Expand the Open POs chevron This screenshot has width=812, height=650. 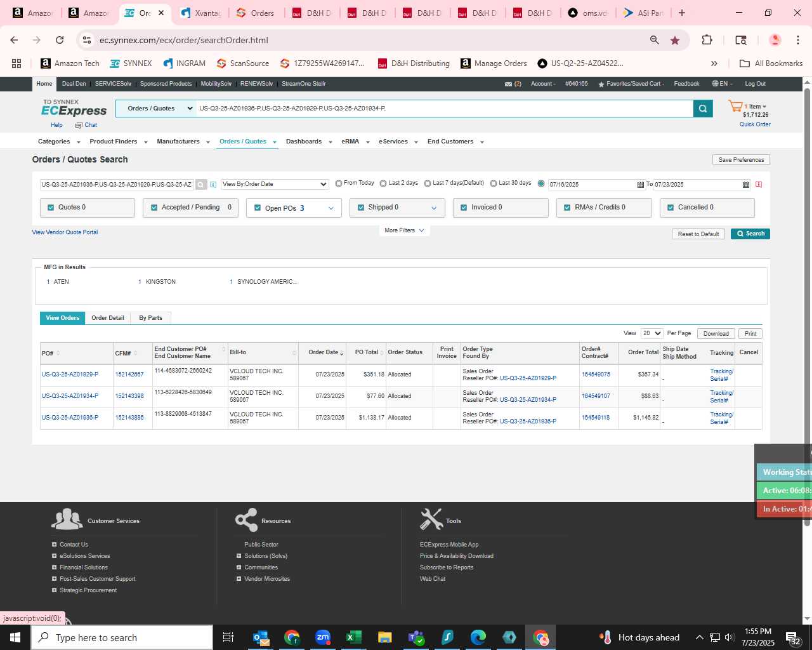(x=331, y=208)
